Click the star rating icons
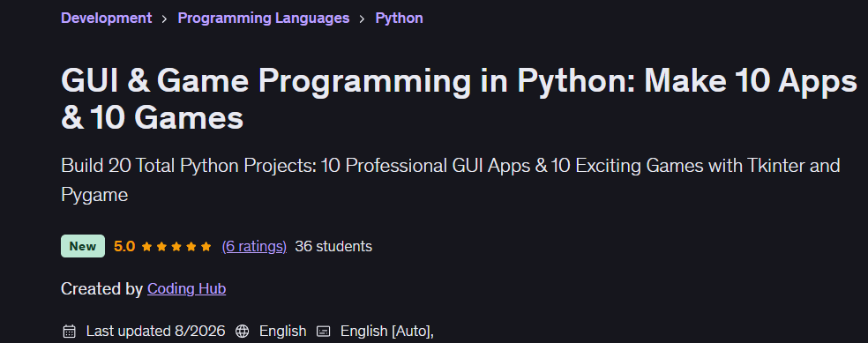Viewport: 868px width, 343px height. coord(176,247)
